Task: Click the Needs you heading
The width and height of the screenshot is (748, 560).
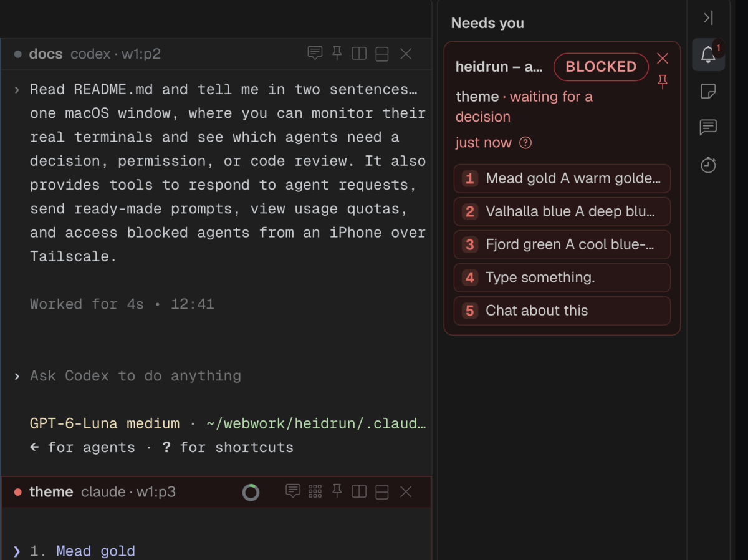Action: [487, 24]
